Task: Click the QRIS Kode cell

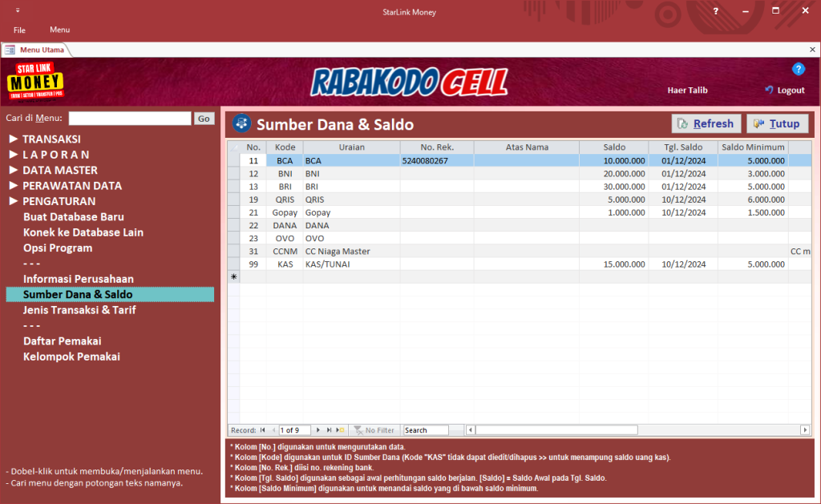Action: pos(285,200)
